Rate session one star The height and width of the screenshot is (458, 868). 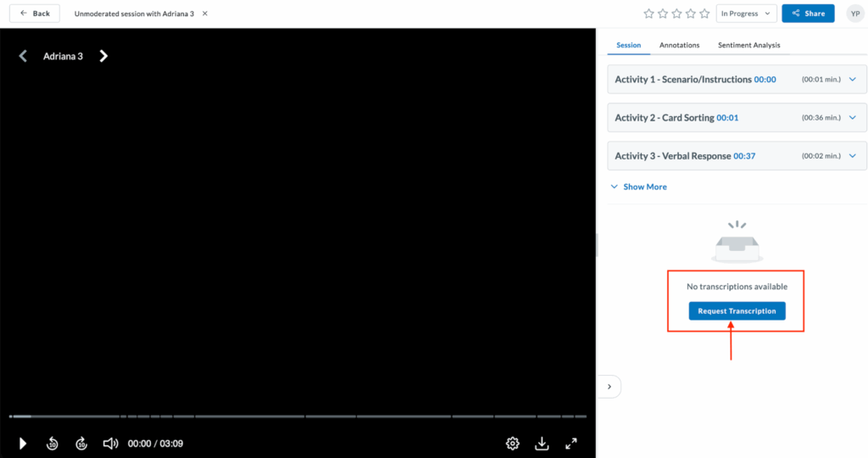coord(648,14)
